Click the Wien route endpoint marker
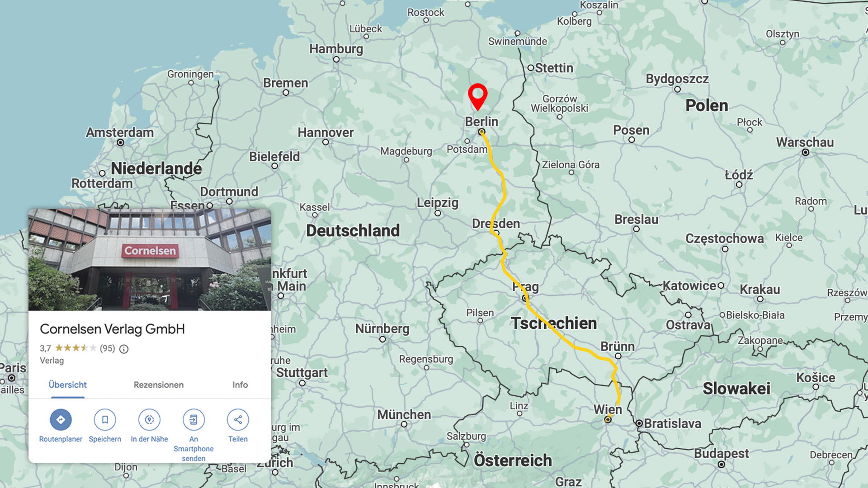The image size is (868, 488). (x=608, y=420)
